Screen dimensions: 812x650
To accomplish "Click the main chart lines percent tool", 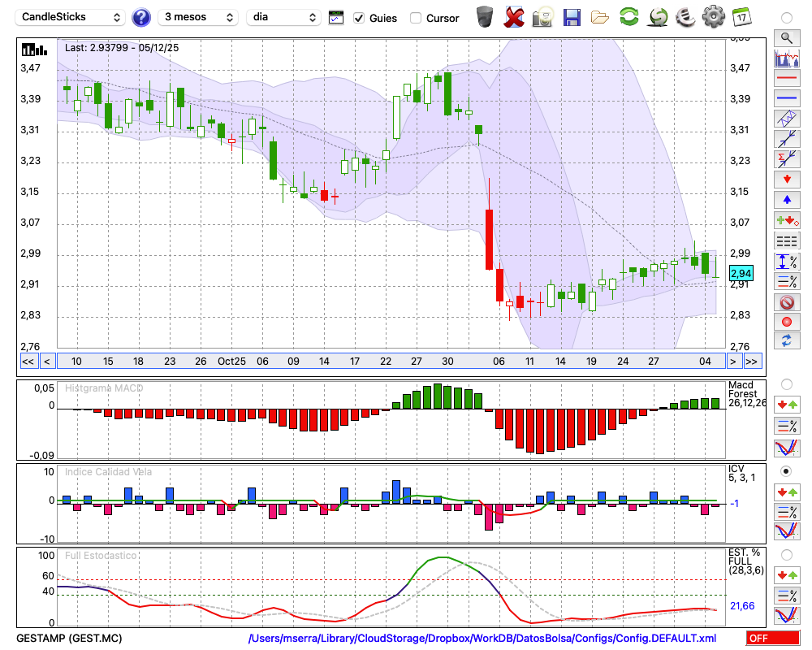I will [787, 281].
